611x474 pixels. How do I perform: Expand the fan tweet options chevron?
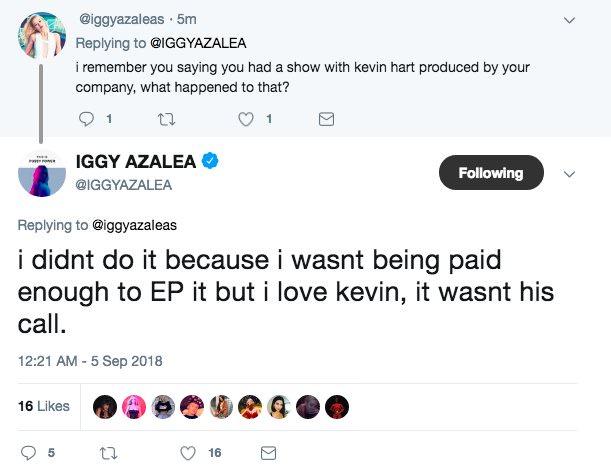[570, 19]
